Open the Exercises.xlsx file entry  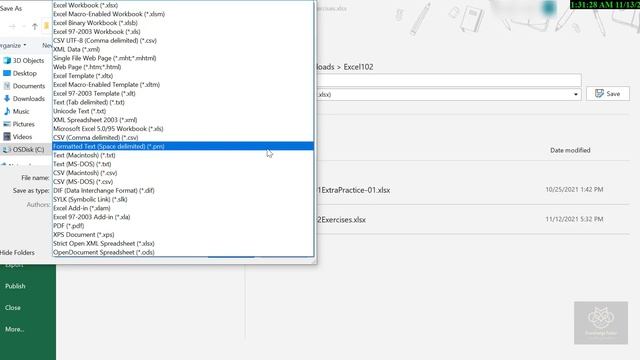tap(341, 220)
